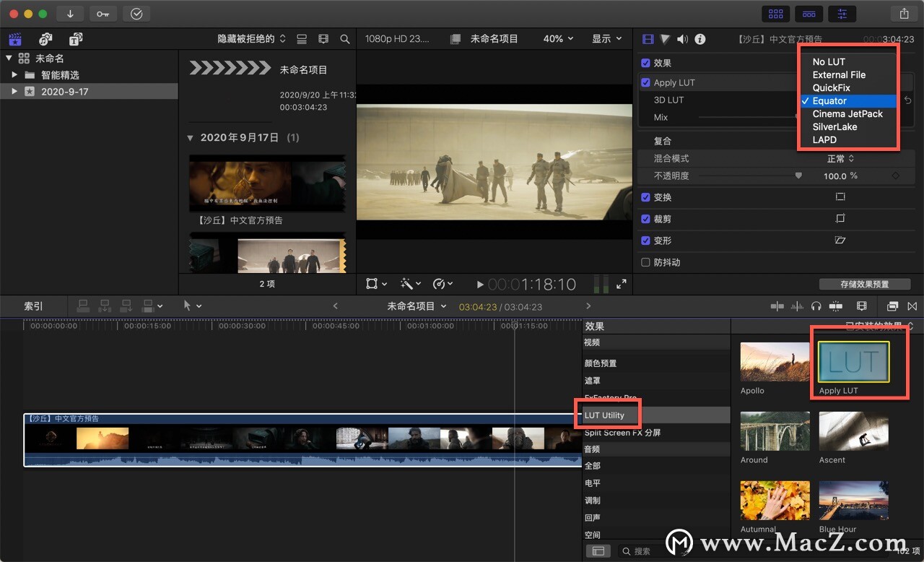Open the 显示 view options dropdown
Image resolution: width=924 pixels, height=562 pixels.
click(x=606, y=39)
